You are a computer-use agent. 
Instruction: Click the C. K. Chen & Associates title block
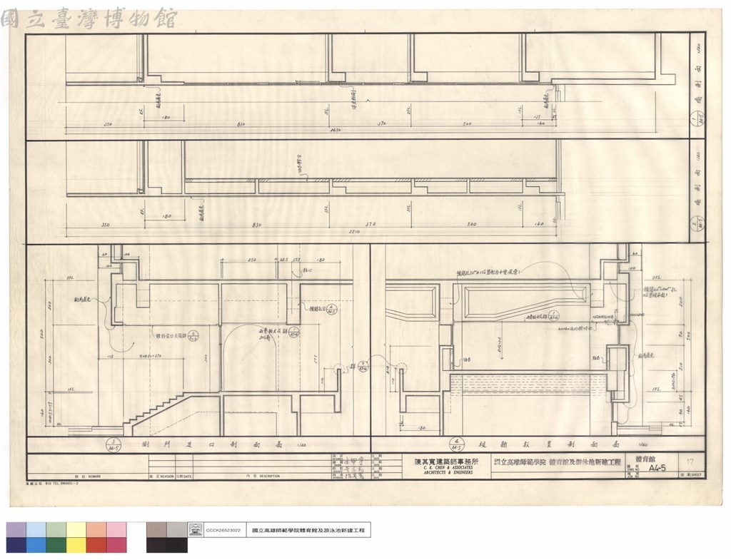[445, 467]
